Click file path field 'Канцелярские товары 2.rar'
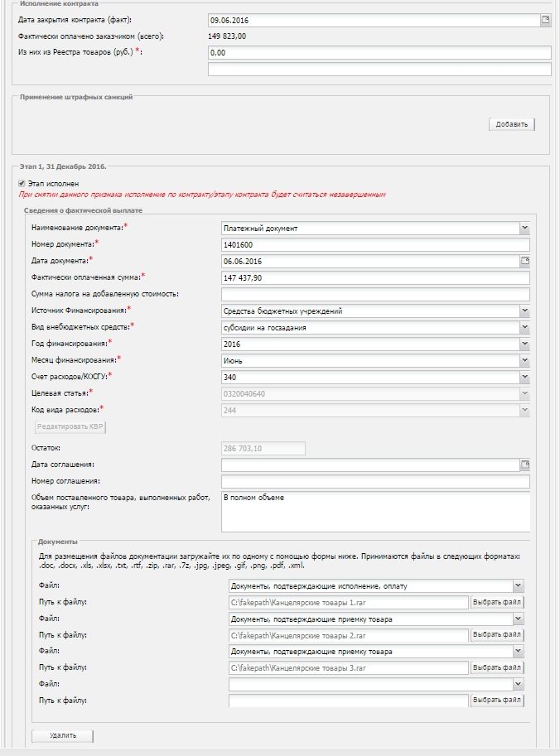The height and width of the screenshot is (756, 560). 349,635
